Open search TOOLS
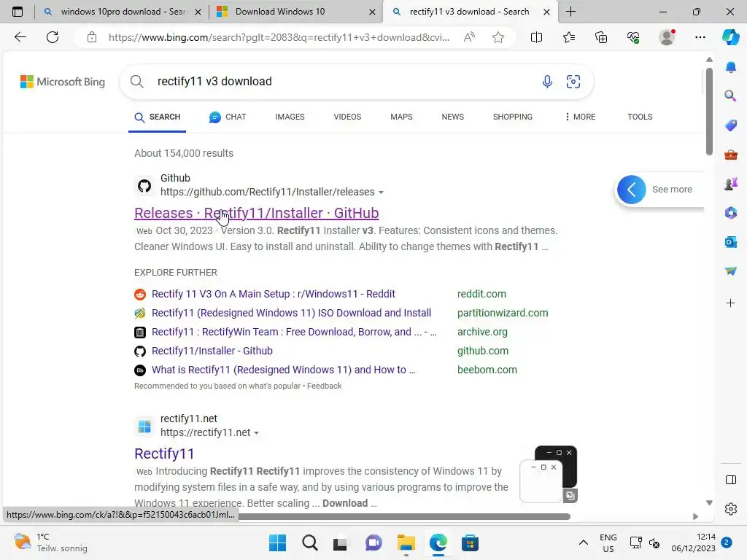Screen dimensions: 747x560 (x=640, y=117)
